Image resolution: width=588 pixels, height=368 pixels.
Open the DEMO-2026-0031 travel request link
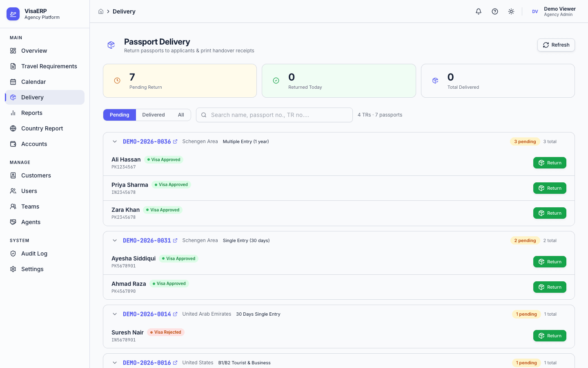[147, 240]
